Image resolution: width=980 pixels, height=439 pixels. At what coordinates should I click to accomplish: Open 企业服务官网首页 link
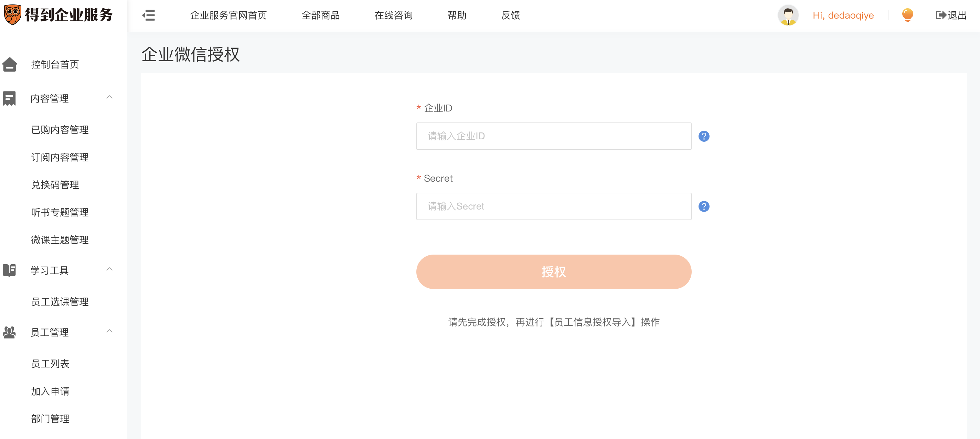pos(228,15)
